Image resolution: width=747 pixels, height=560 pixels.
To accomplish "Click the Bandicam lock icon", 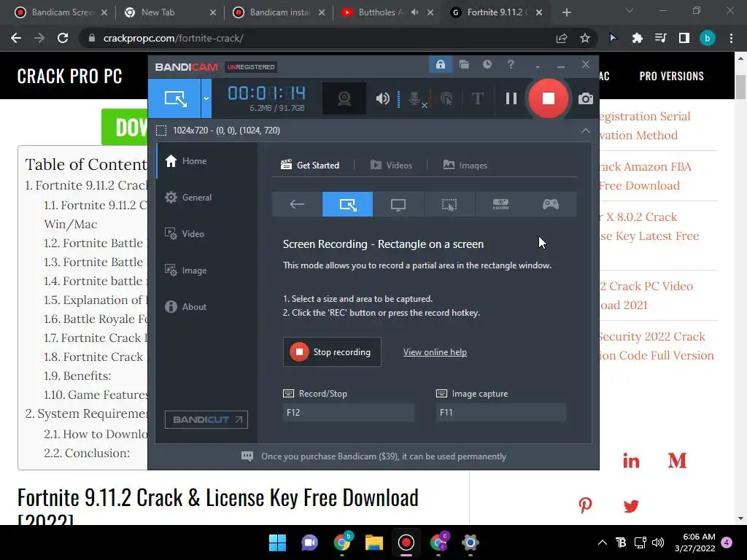I will [x=440, y=64].
